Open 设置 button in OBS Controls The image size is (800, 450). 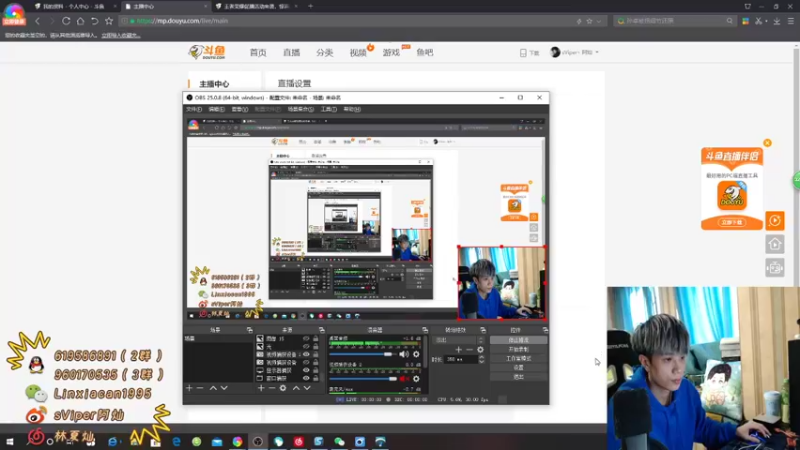pos(518,368)
